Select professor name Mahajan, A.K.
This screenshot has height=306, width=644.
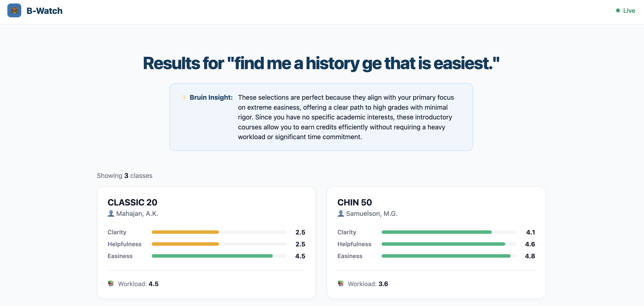click(x=137, y=214)
